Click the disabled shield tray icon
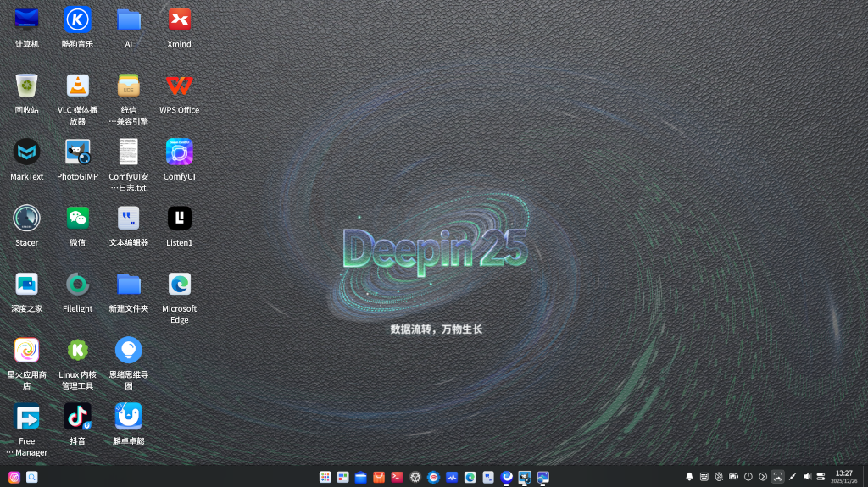Image resolution: width=868 pixels, height=487 pixels. (x=719, y=477)
